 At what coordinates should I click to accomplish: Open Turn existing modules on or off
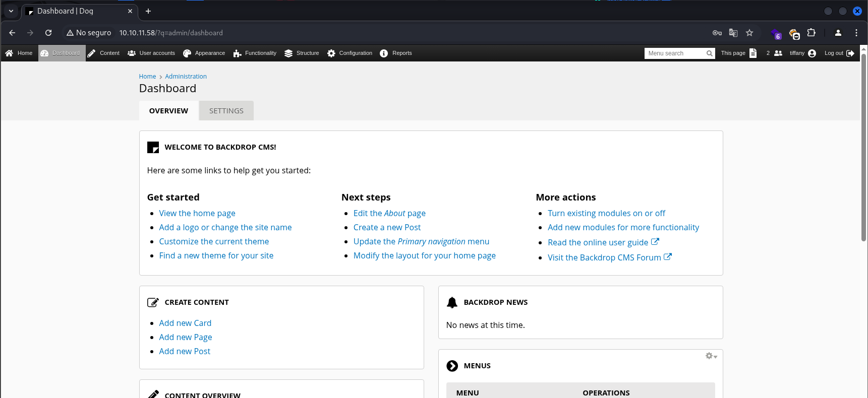coord(606,213)
